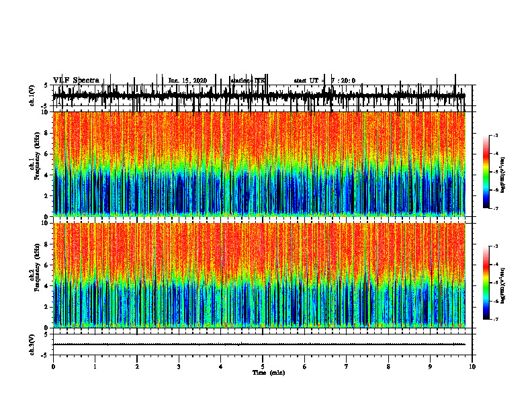This screenshot has height=411, width=532.
Task: Click time-axis tick label '2'
Action: click(x=137, y=367)
